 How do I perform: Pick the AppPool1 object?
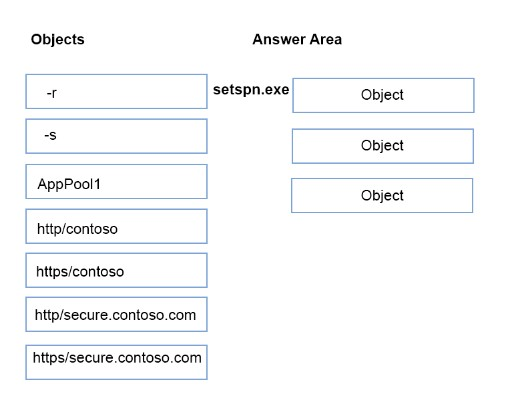(x=116, y=182)
